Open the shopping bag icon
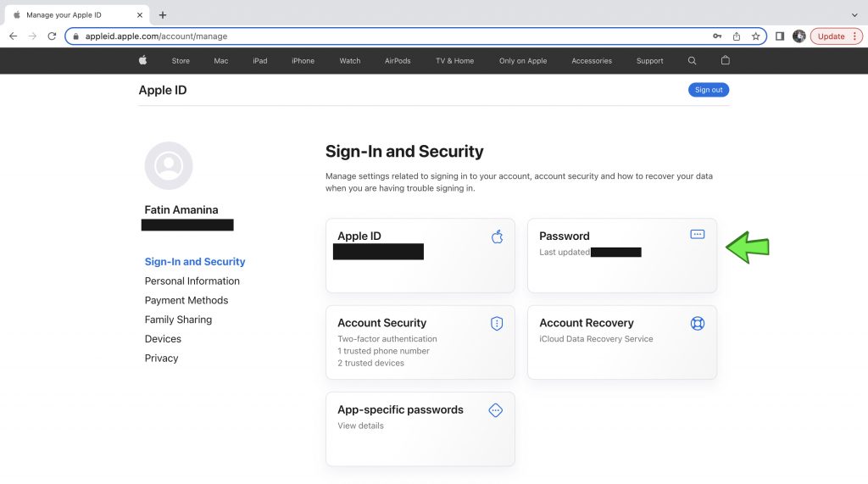The image size is (868, 484). click(x=726, y=60)
